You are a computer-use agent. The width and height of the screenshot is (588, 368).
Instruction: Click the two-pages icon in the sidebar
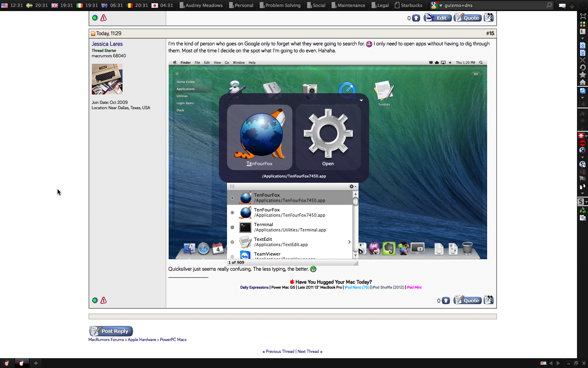click(583, 186)
